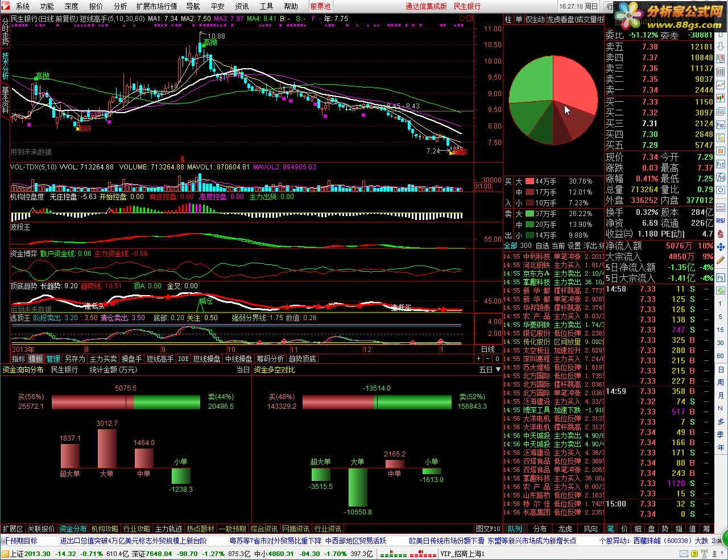Viewport: 728px width, 560px height.
Task: Switch chart to 5 minute period
Action: click(x=721, y=317)
